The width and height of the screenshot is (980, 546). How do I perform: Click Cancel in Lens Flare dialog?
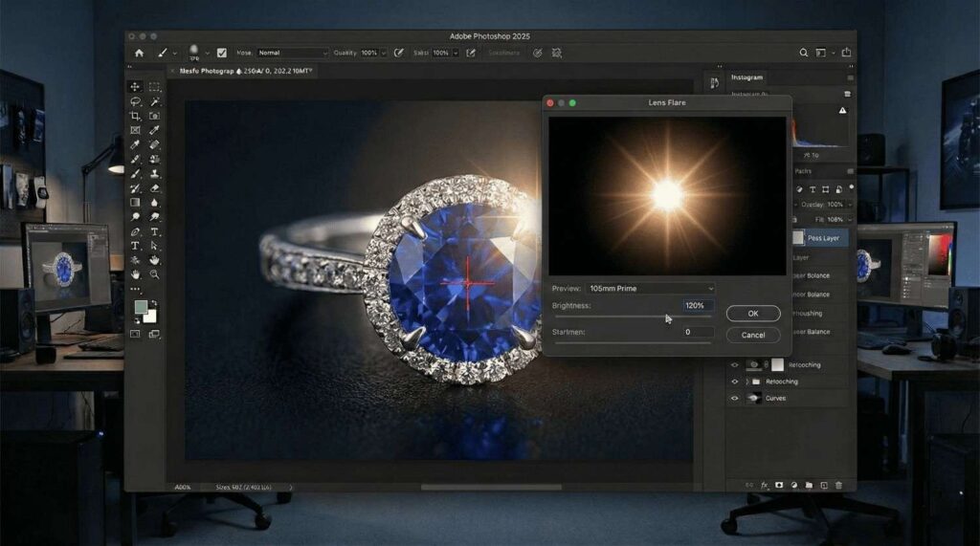[x=753, y=335]
